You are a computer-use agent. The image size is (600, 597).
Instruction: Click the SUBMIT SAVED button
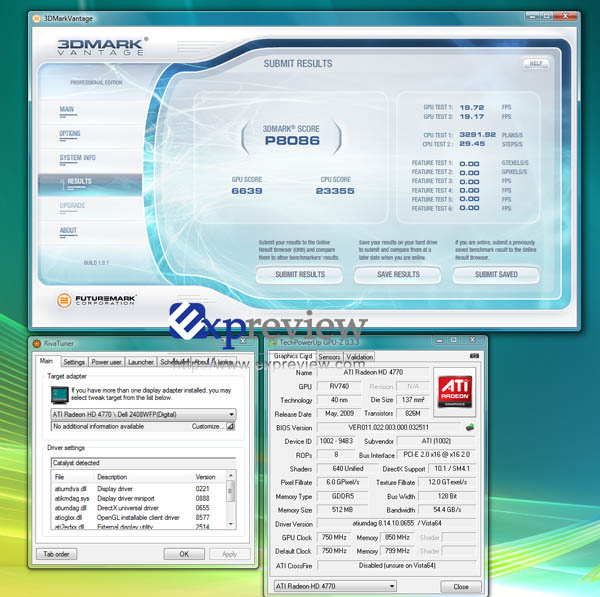(x=496, y=274)
